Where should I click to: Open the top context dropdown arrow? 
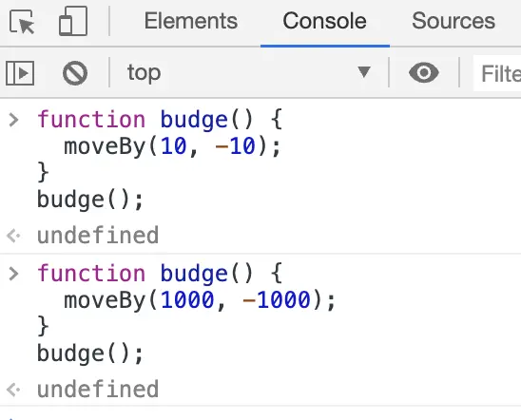tap(364, 71)
